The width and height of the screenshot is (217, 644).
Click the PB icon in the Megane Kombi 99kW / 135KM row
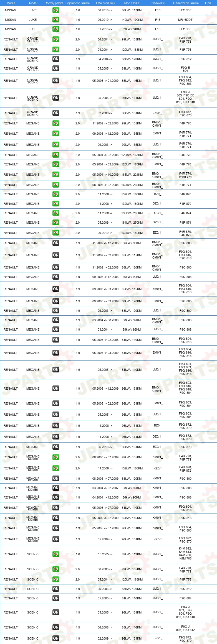56,457
